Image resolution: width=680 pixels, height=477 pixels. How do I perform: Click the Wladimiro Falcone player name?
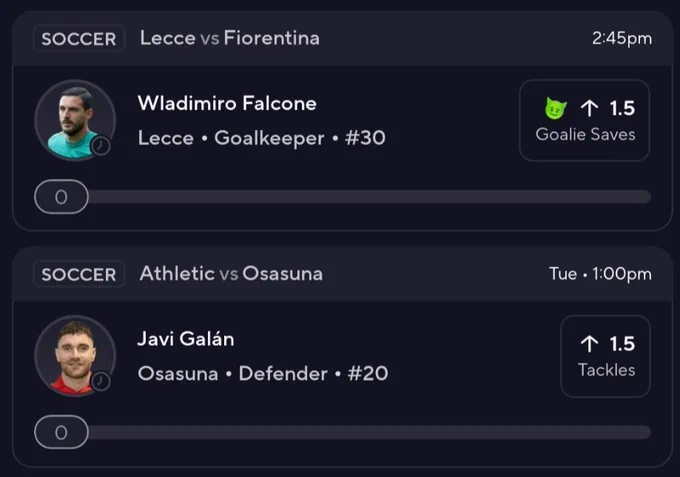(227, 103)
